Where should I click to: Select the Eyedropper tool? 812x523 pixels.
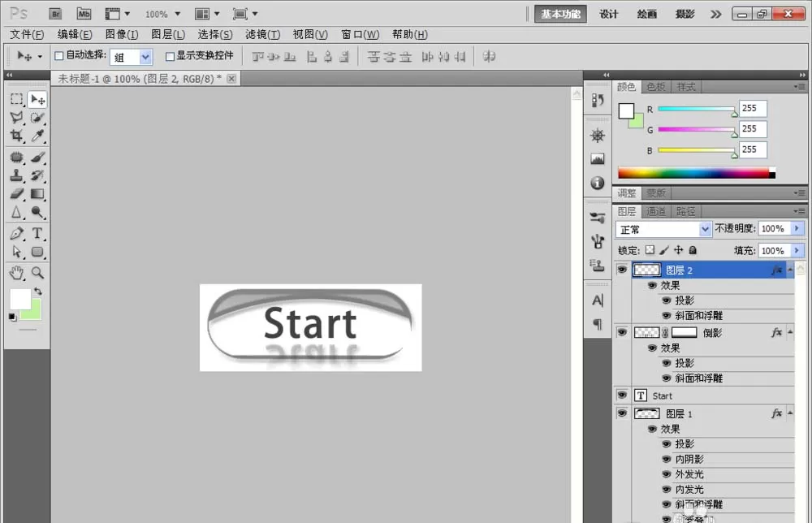[x=37, y=136]
